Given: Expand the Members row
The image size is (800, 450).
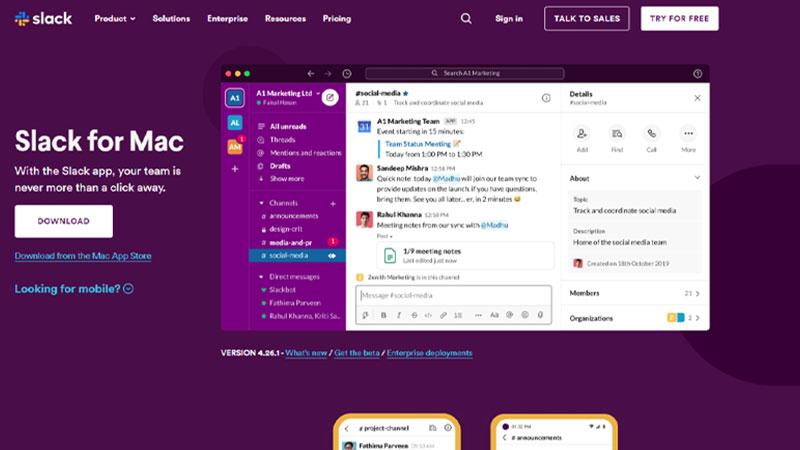Looking at the screenshot, I should click(x=635, y=293).
